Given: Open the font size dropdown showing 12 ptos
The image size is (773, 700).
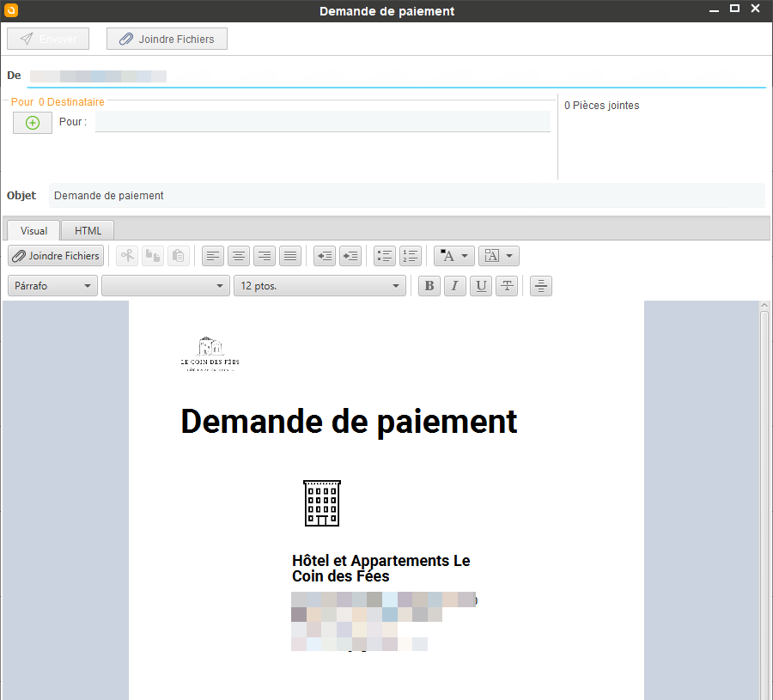Looking at the screenshot, I should click(320, 285).
